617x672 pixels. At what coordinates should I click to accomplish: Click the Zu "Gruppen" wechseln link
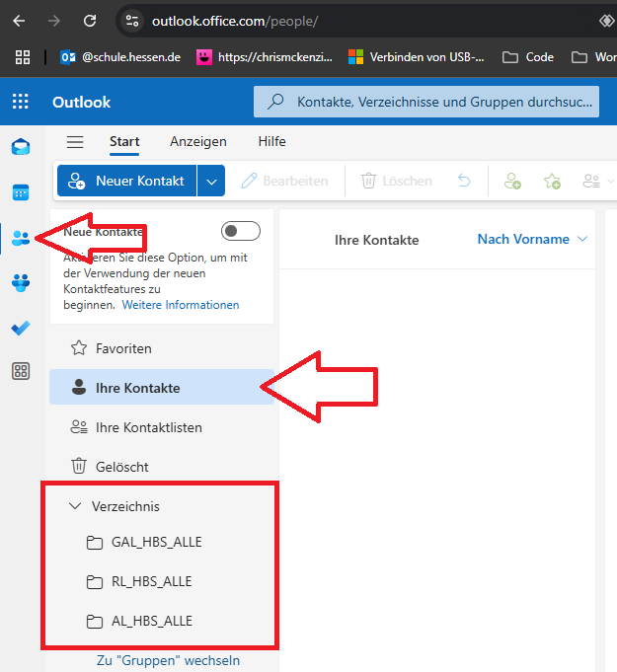pyautogui.click(x=168, y=660)
